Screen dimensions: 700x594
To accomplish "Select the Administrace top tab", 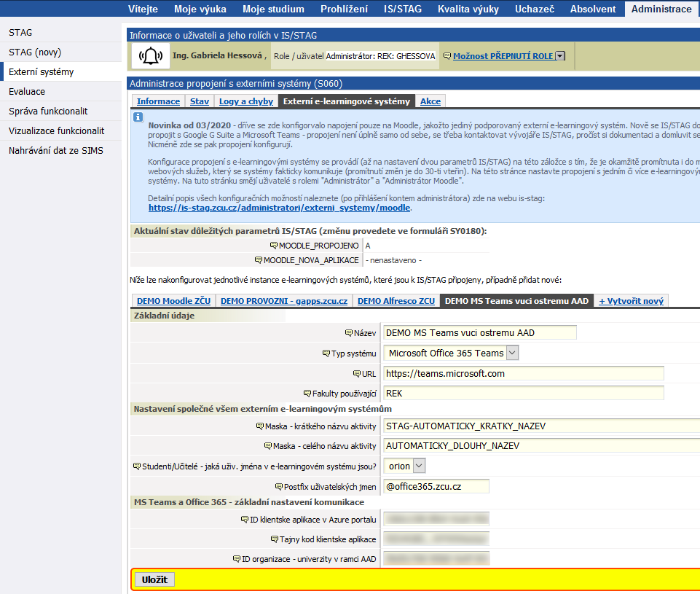I will coord(661,9).
